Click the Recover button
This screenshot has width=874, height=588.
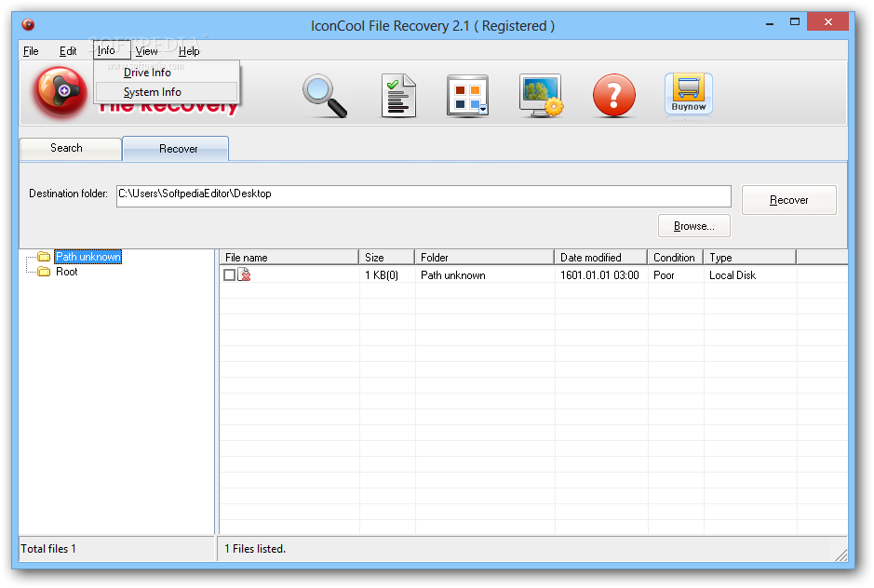(788, 199)
